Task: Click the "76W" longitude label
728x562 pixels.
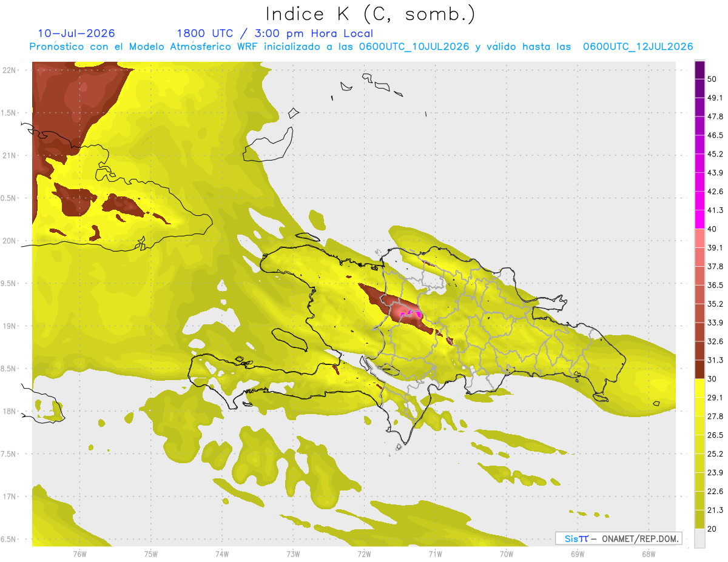Action: 79,554
